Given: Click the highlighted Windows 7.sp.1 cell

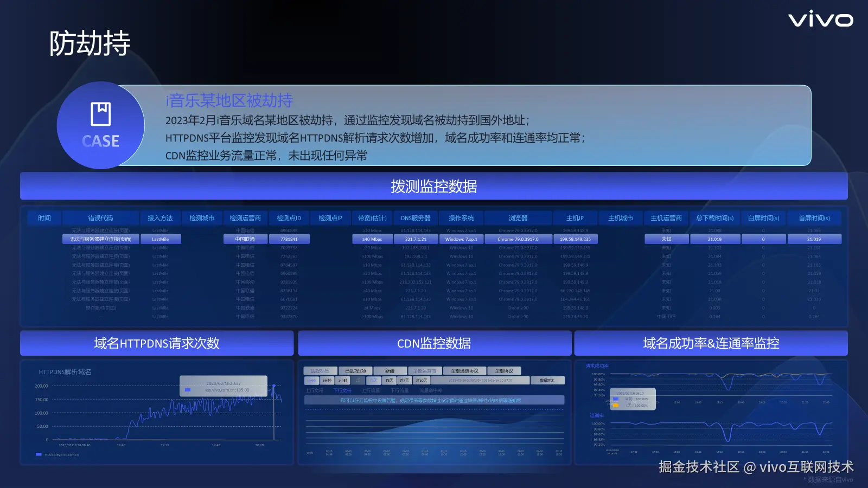Looking at the screenshot, I should tap(461, 239).
